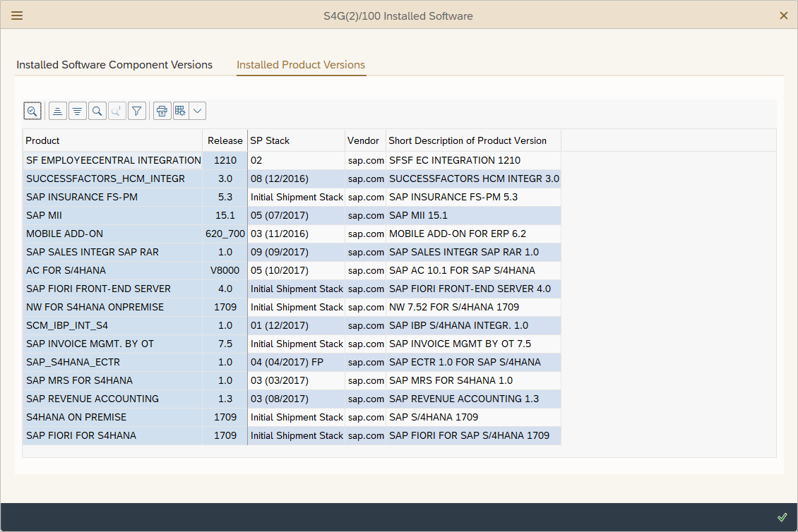
Task: Click description SFSF EC INTEGRATION 1210
Action: (x=473, y=160)
